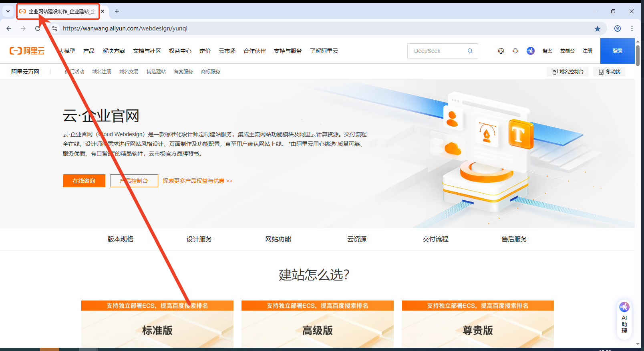Switch to the 版本规格 tab
Viewport: 644px width, 351px height.
121,239
